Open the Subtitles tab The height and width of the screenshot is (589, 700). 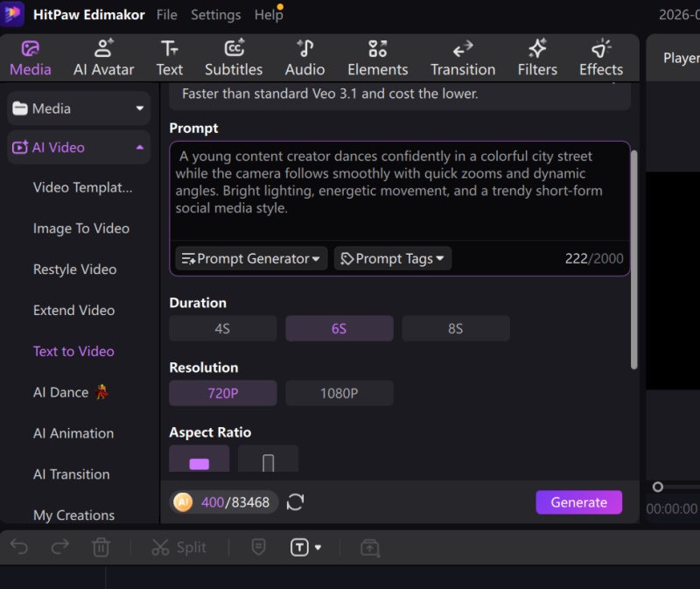click(234, 59)
